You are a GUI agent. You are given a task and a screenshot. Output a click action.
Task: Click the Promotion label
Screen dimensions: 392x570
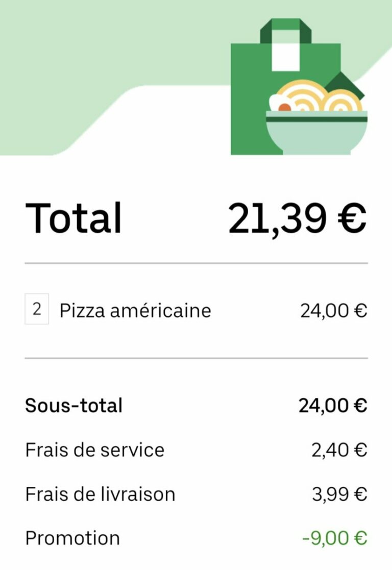(72, 538)
